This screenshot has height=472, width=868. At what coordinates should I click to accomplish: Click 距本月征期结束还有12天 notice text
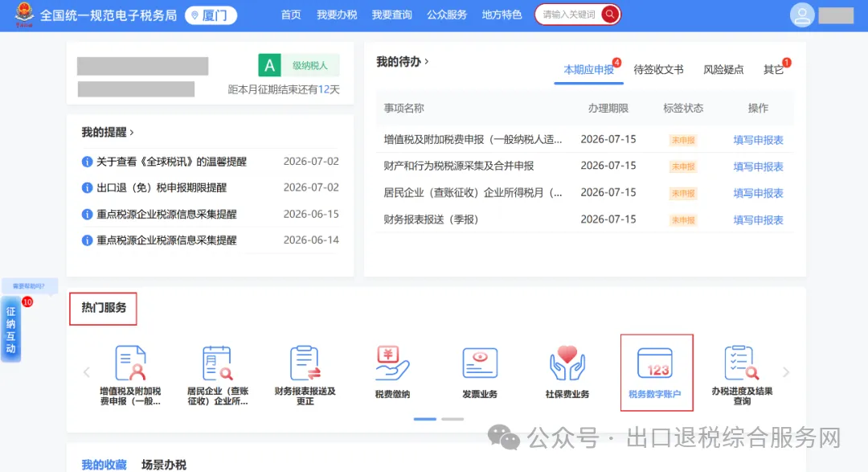tap(284, 90)
